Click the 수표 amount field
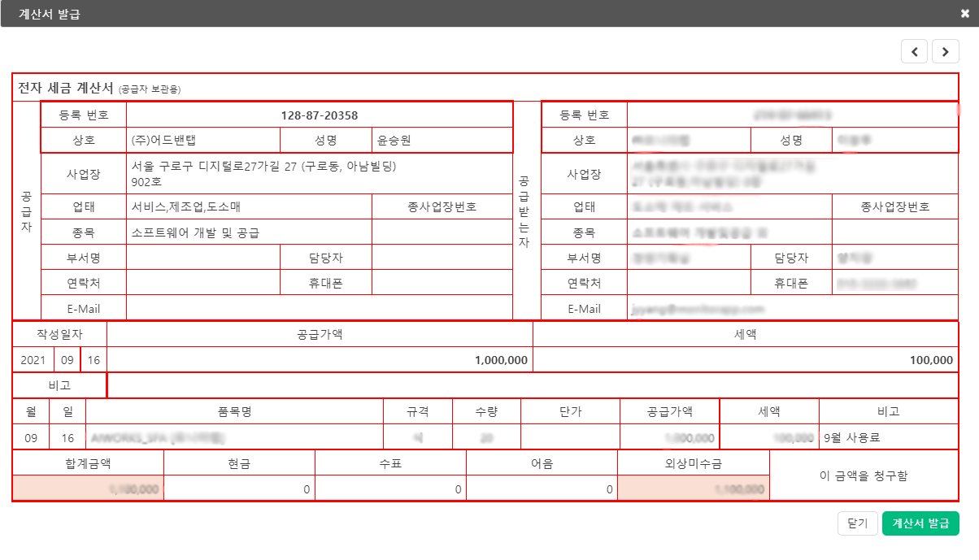This screenshot has width=979, height=560. pyautogui.click(x=390, y=489)
